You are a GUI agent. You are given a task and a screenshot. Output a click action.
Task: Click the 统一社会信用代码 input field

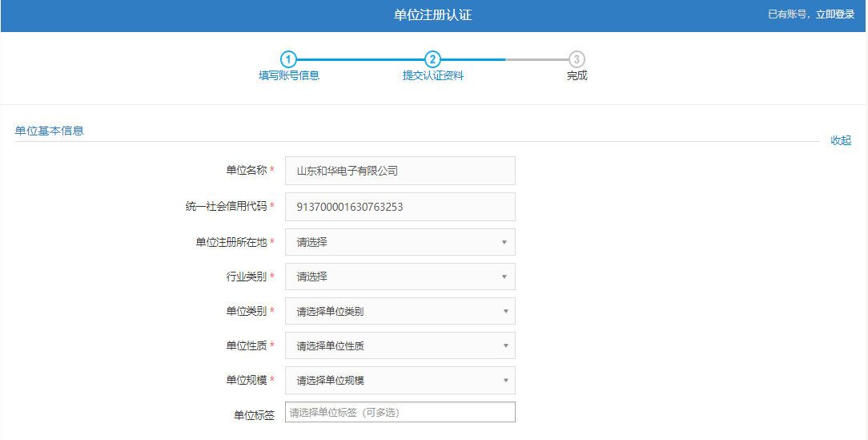pyautogui.click(x=400, y=207)
